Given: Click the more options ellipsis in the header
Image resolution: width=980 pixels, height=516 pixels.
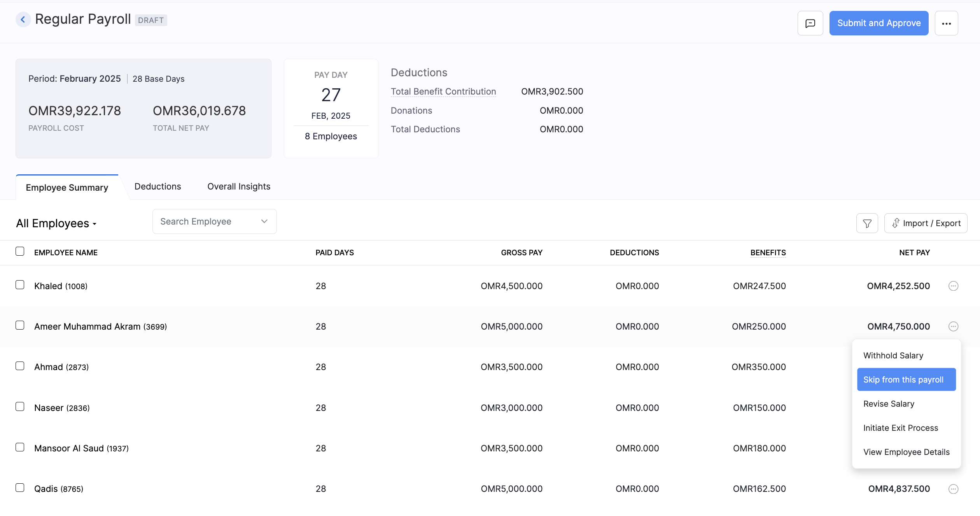Looking at the screenshot, I should pyautogui.click(x=947, y=23).
